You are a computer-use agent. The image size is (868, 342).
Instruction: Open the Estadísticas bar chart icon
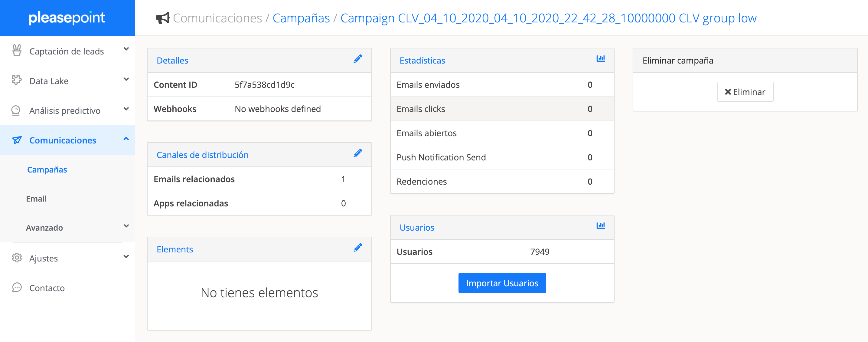pyautogui.click(x=600, y=59)
